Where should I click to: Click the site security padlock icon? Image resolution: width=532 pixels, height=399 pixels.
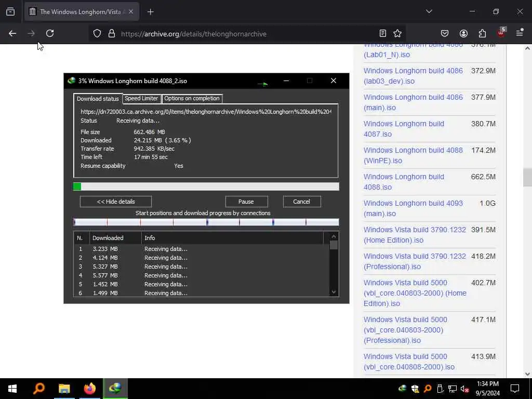[111, 34]
